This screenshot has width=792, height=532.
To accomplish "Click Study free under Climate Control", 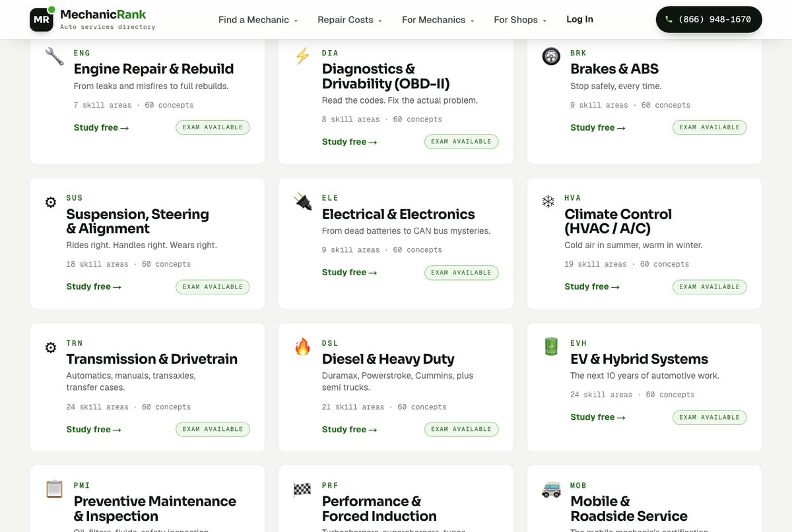I will coord(592,286).
